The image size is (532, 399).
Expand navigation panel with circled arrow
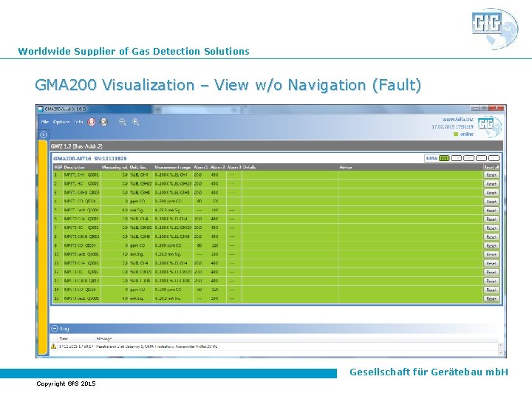(43, 134)
